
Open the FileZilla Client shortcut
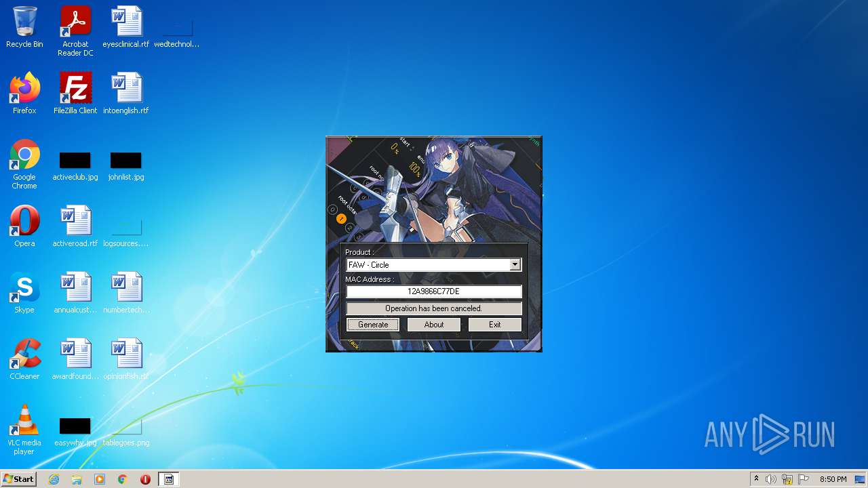coord(75,94)
